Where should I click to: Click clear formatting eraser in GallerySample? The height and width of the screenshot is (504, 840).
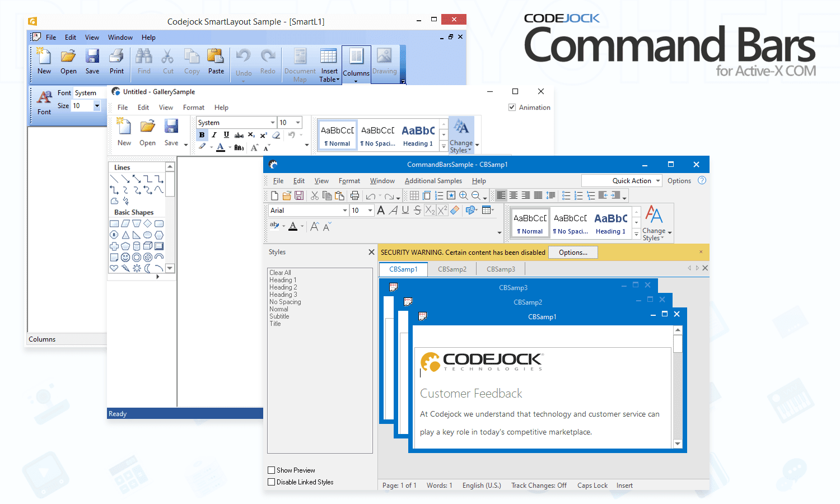click(x=276, y=135)
